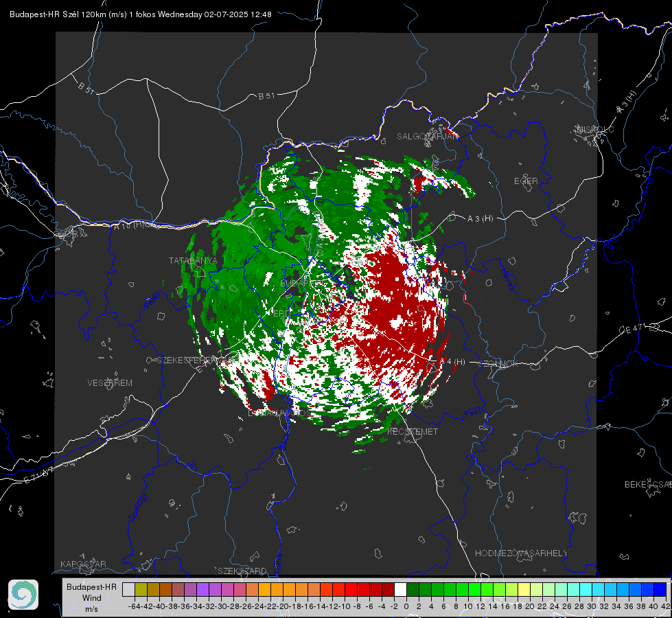Select the orange swatch between -24 and -22

coord(264,590)
